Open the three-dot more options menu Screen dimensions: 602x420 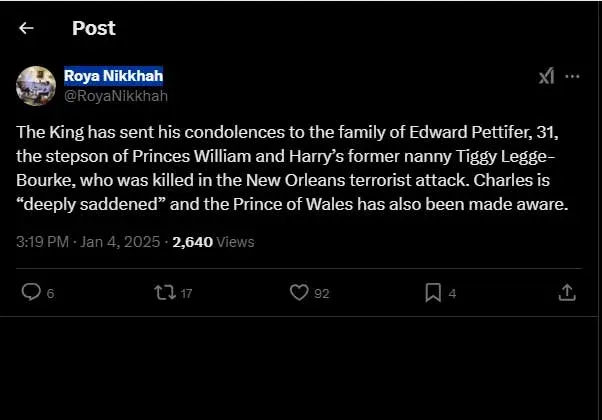point(572,77)
